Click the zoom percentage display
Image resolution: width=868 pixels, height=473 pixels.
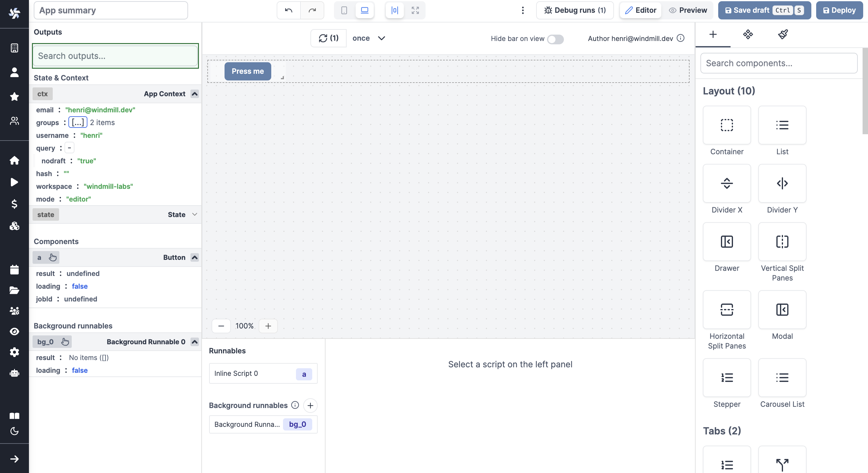pos(244,326)
